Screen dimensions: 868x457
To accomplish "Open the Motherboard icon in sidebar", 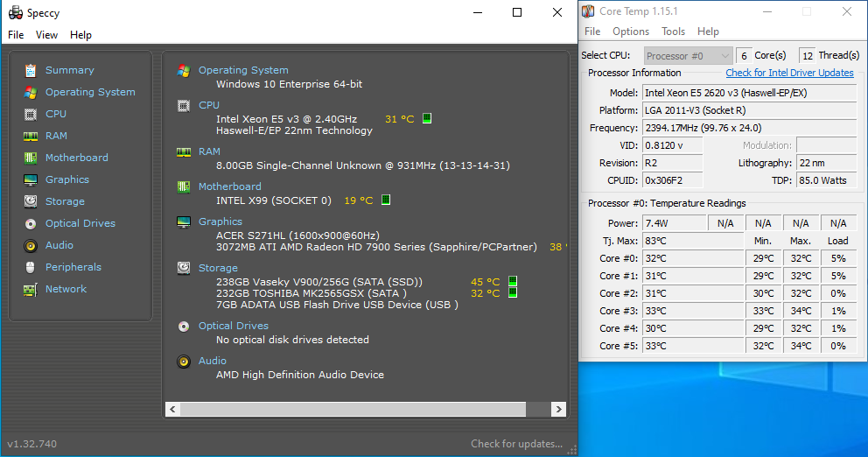I will 31,158.
